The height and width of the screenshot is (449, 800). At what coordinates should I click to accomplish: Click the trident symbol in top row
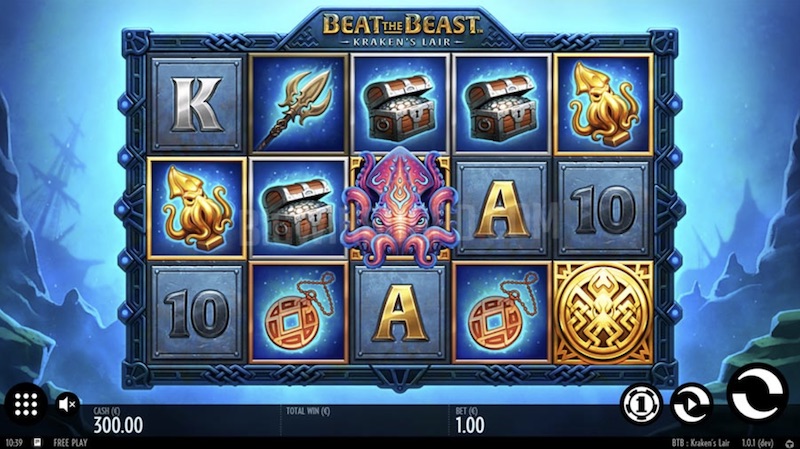(x=298, y=105)
